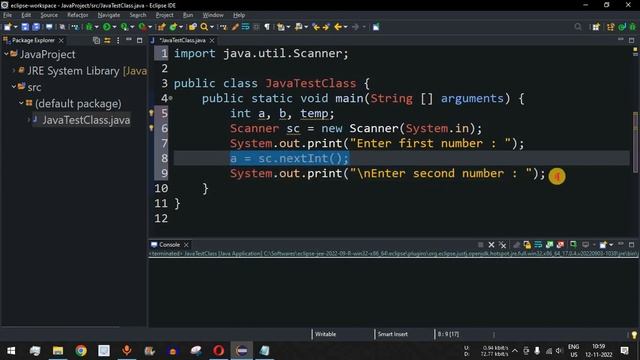Maximize the Console panel
The image size is (640, 360).
631,244
